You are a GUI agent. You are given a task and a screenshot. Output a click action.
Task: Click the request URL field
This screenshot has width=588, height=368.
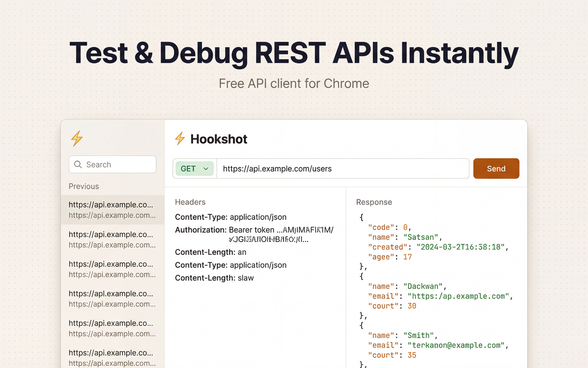(x=343, y=168)
